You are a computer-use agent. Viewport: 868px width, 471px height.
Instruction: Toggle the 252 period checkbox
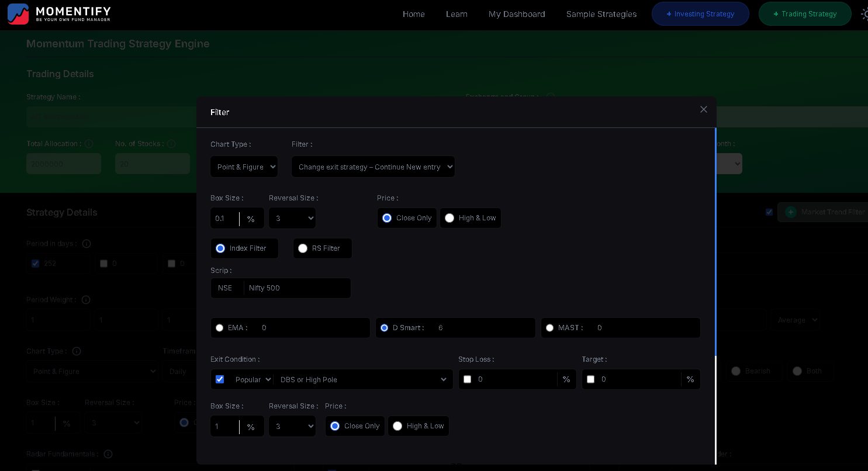(35, 264)
